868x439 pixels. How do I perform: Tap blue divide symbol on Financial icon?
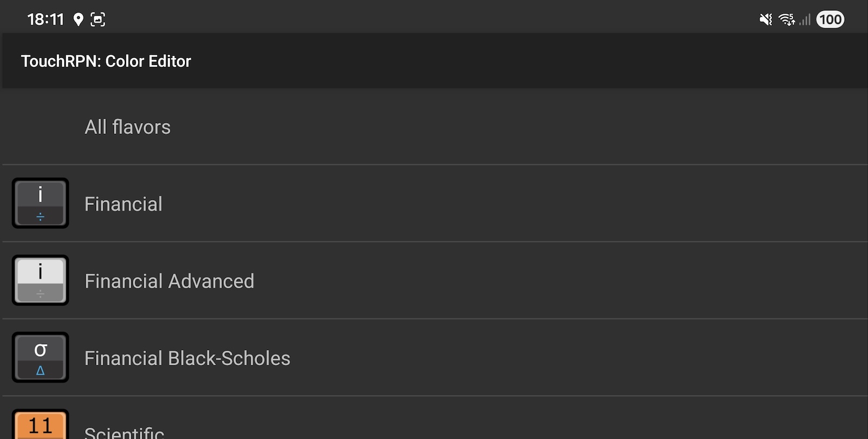point(40,217)
